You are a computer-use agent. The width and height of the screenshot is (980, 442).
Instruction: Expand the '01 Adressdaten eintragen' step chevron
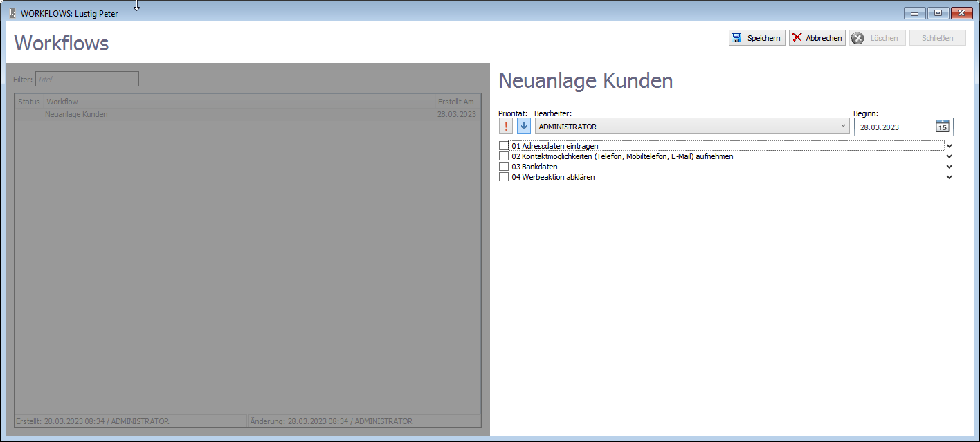(950, 146)
